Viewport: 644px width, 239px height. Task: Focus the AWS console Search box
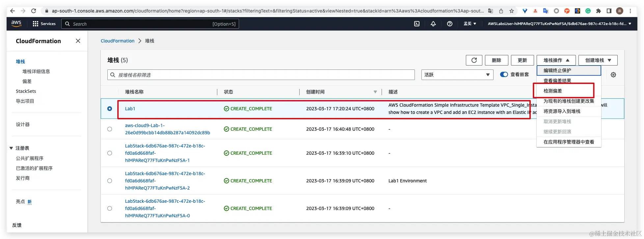point(150,24)
